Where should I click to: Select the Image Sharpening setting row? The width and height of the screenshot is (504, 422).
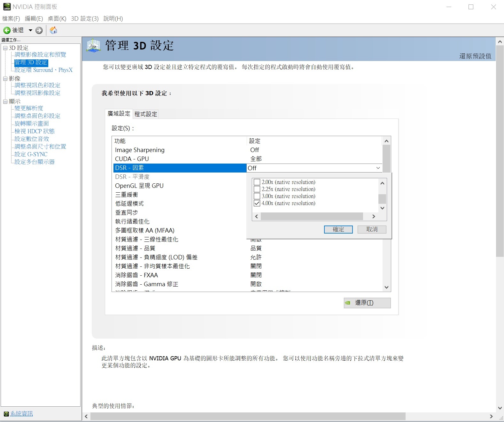(x=248, y=150)
